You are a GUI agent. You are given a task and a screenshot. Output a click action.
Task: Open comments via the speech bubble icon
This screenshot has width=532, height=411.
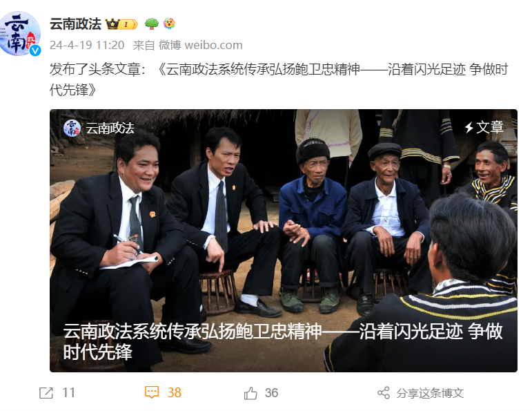coord(152,392)
